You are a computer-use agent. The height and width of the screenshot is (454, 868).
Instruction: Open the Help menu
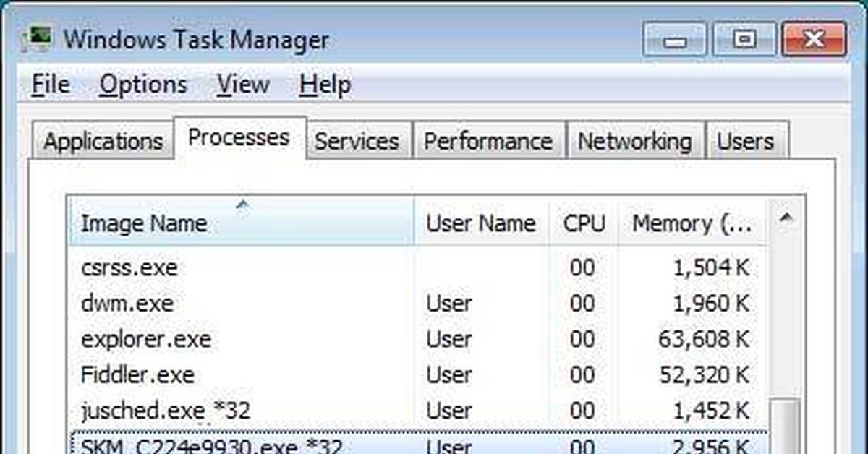tap(325, 85)
